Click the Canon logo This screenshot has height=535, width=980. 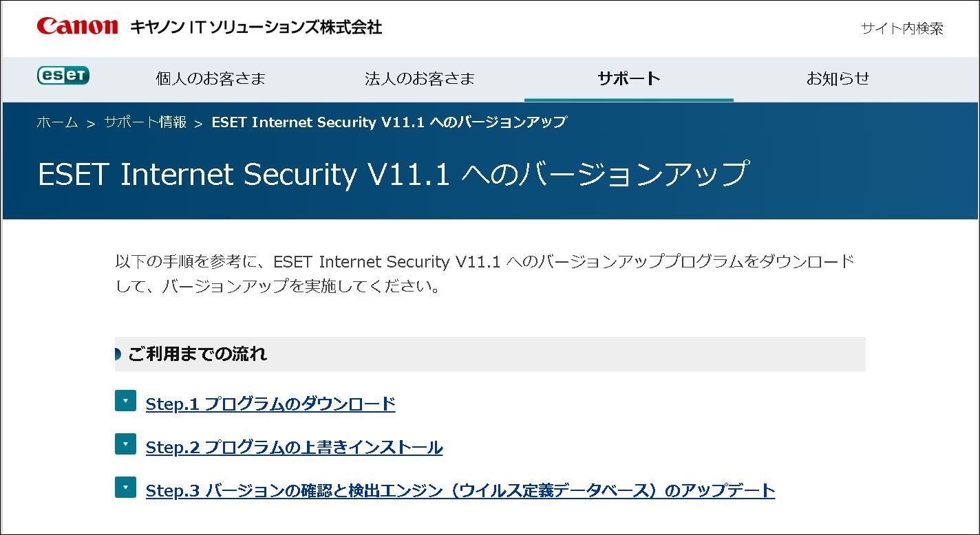(x=77, y=26)
